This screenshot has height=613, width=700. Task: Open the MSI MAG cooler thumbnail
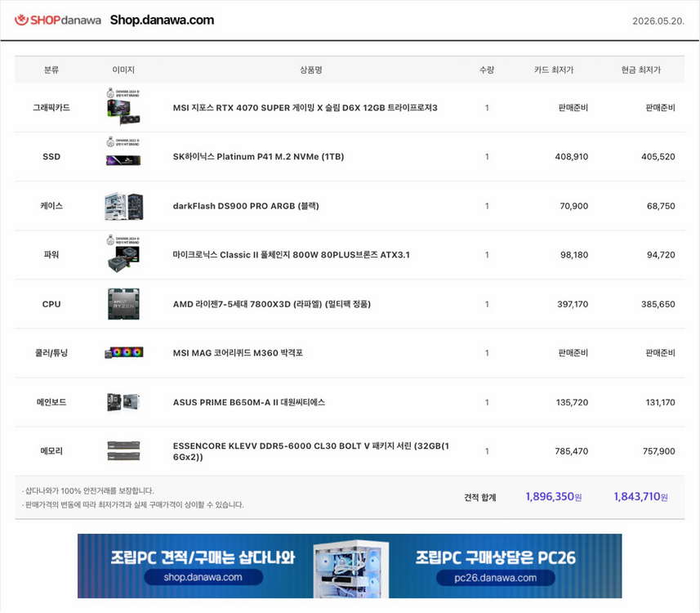point(123,352)
